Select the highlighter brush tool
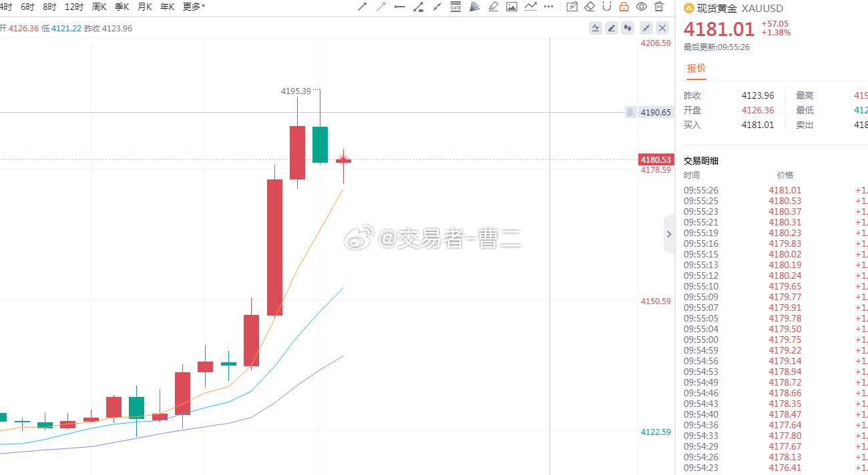This screenshot has width=868, height=475. click(493, 7)
